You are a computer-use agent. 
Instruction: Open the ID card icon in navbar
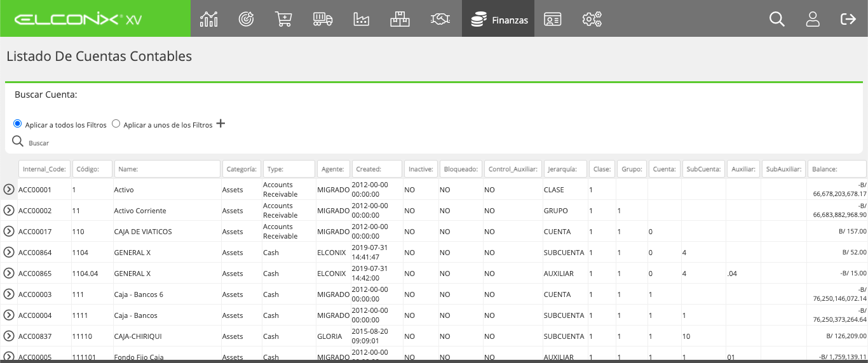coord(553,20)
